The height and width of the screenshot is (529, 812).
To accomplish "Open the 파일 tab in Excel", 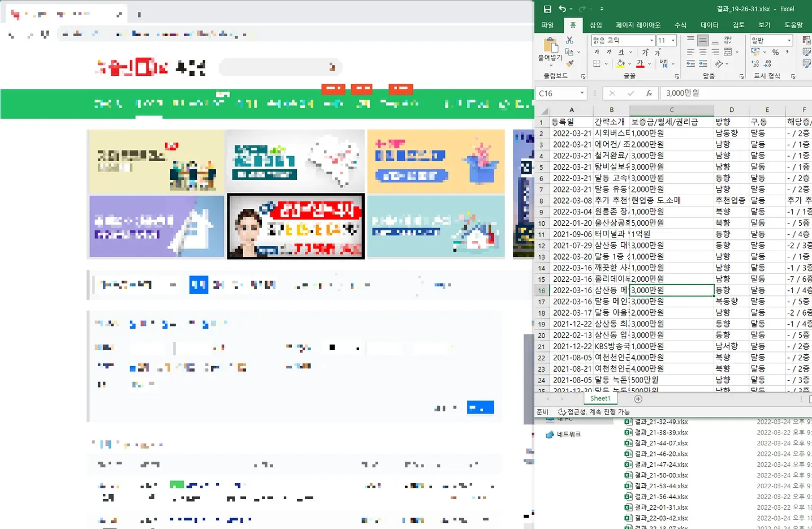I will pyautogui.click(x=547, y=25).
